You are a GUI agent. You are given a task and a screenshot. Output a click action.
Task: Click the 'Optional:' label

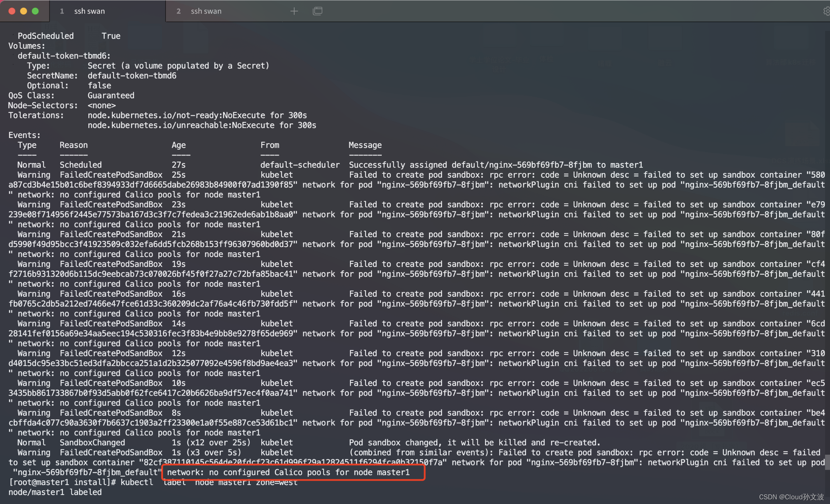pyautogui.click(x=48, y=86)
